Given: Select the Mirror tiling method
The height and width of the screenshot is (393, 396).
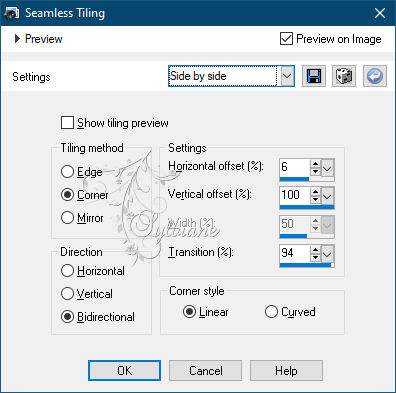Looking at the screenshot, I should coord(67,218).
